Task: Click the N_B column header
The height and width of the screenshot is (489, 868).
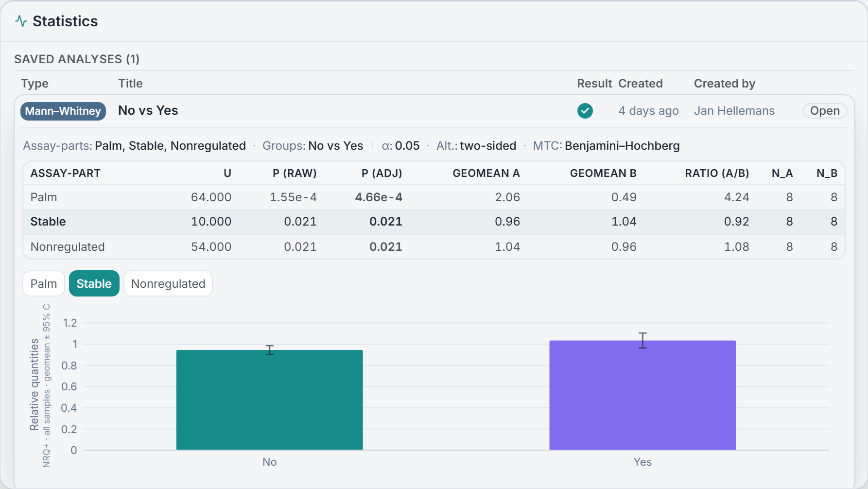Action: tap(827, 174)
